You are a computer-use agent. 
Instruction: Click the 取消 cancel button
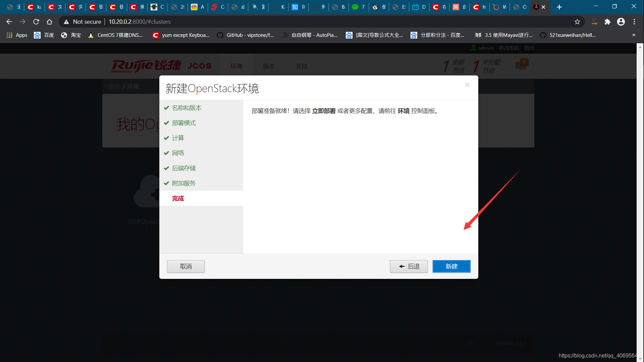click(x=186, y=266)
